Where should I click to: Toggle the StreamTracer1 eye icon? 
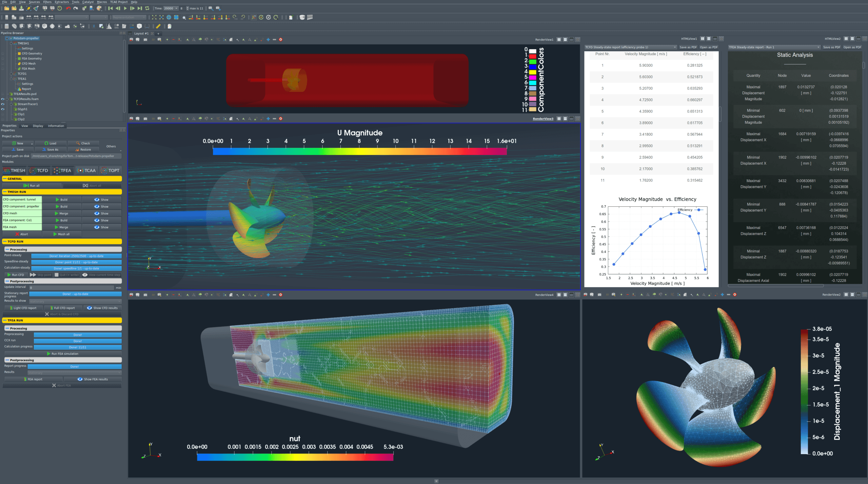coord(3,104)
